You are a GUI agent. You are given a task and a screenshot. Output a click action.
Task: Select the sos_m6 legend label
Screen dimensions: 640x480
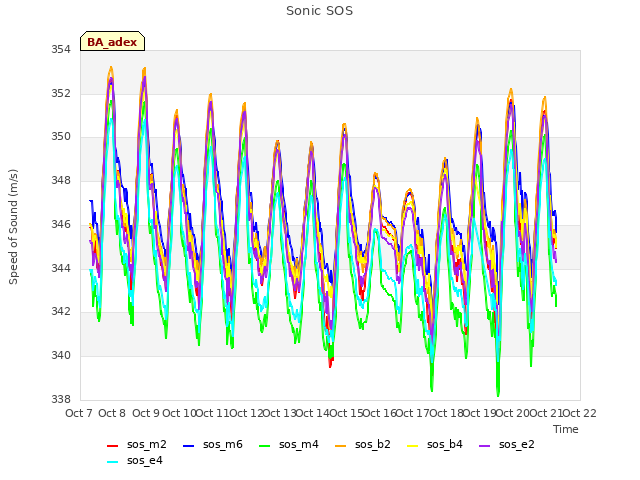(x=222, y=444)
